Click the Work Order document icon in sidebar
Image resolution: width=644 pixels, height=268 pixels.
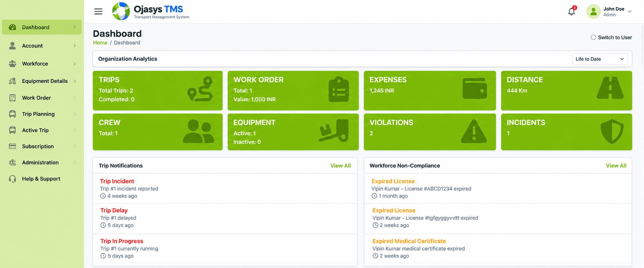(13, 98)
